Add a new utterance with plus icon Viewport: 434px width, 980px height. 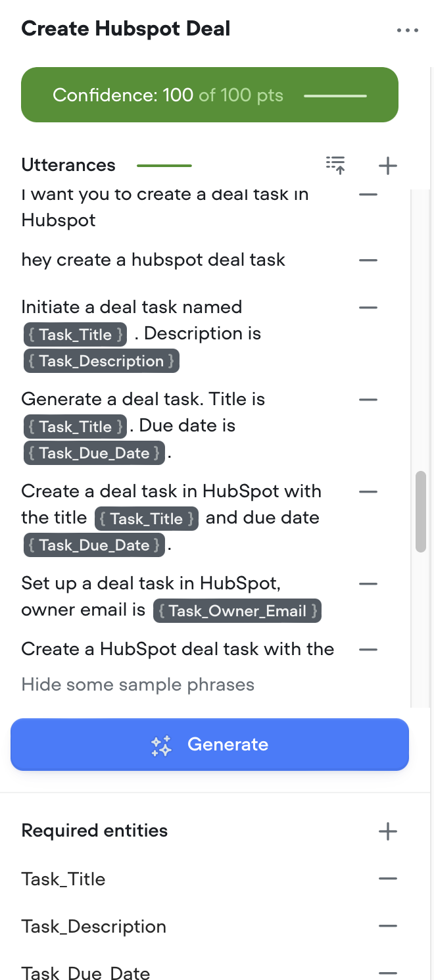tap(388, 166)
